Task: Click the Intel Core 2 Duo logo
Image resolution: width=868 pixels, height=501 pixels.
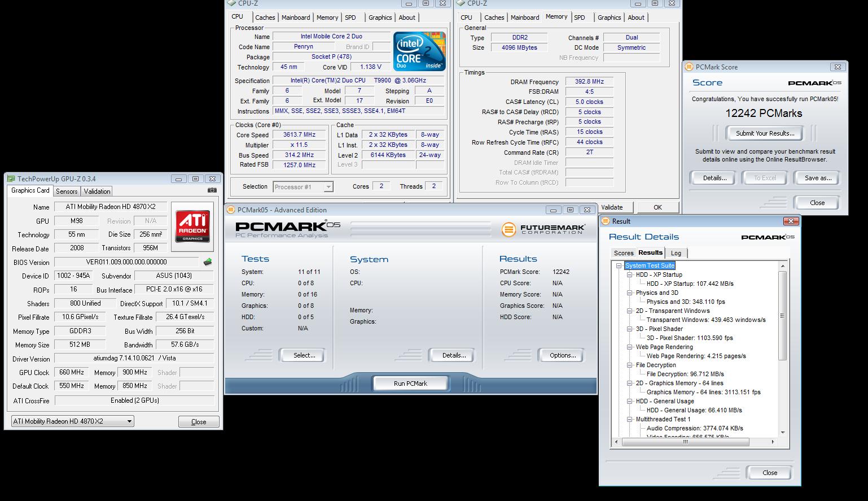Action: click(419, 51)
